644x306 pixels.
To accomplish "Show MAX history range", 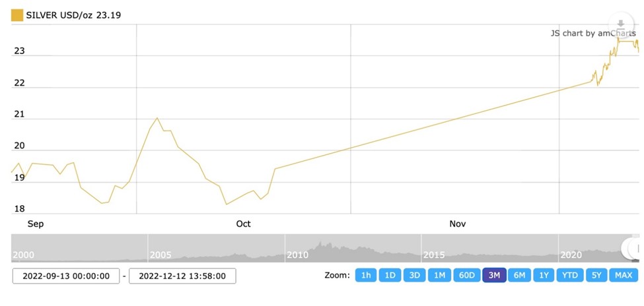I will (x=624, y=275).
